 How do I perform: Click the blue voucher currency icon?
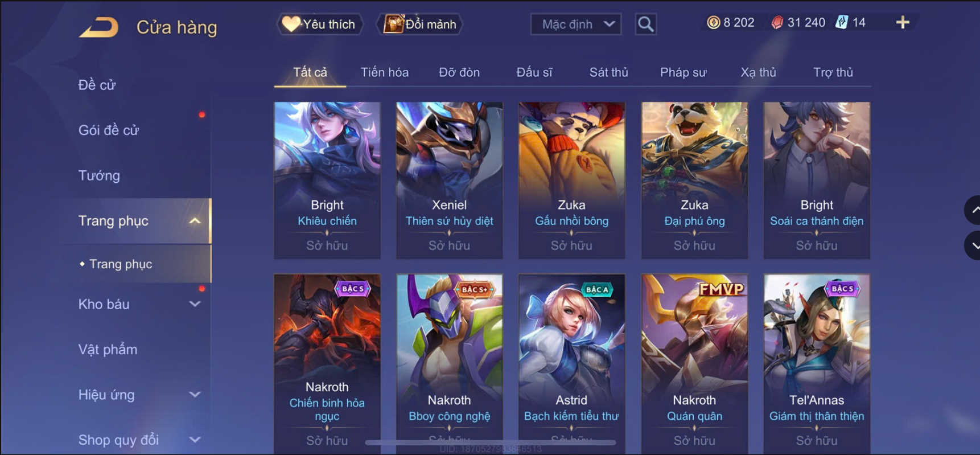click(842, 23)
